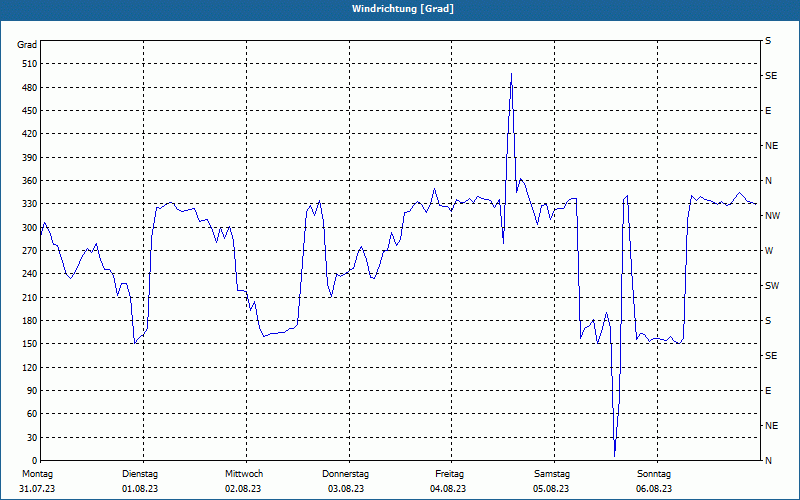
Task: Click the 90 degree axis label
Action: pyautogui.click(x=33, y=391)
